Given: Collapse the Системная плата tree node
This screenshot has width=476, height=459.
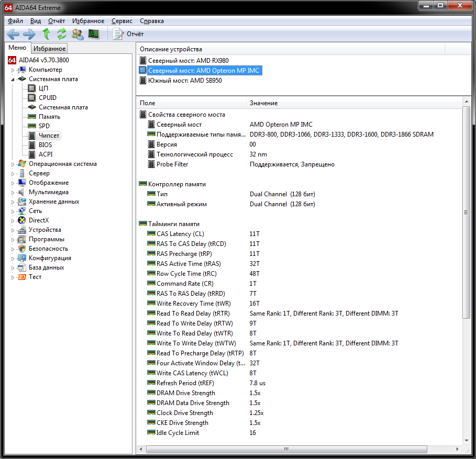Looking at the screenshot, I should click(x=13, y=80).
